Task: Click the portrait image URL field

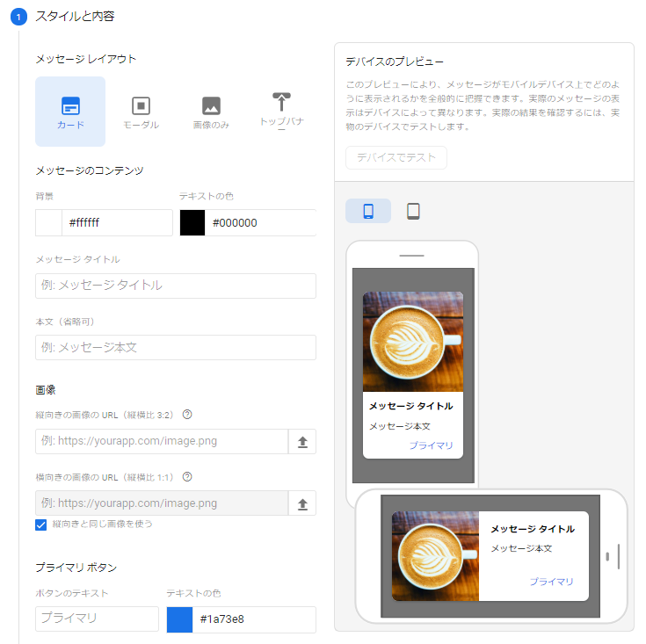Action: (x=162, y=442)
